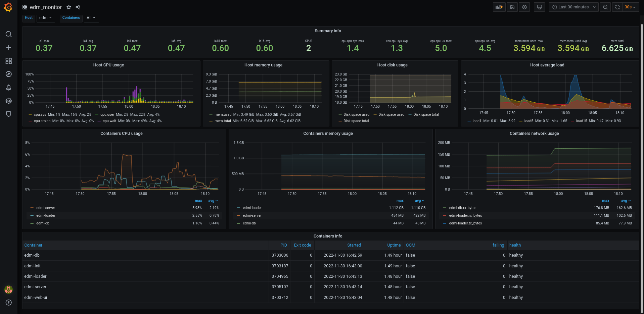Screen dimensions: 644x314
Task: Open the Explore compass icon
Action: (9, 74)
